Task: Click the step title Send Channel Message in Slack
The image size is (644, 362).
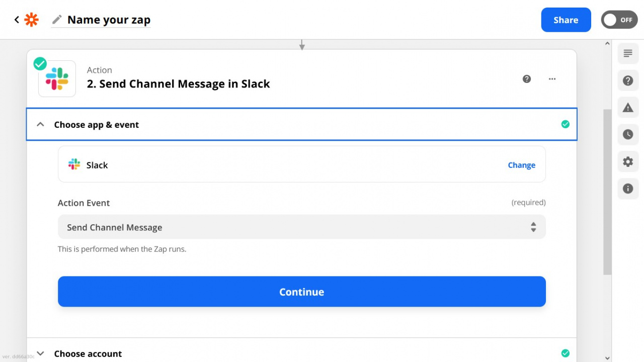Action: (178, 84)
